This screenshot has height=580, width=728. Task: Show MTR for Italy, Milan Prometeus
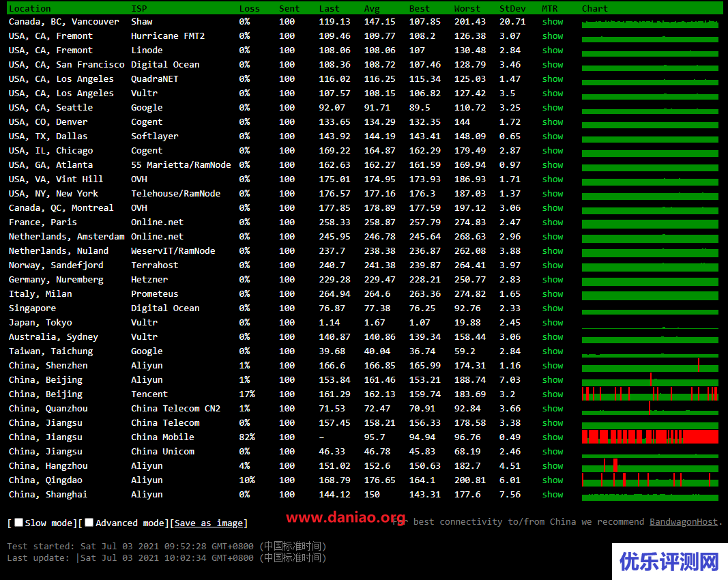[x=553, y=293]
